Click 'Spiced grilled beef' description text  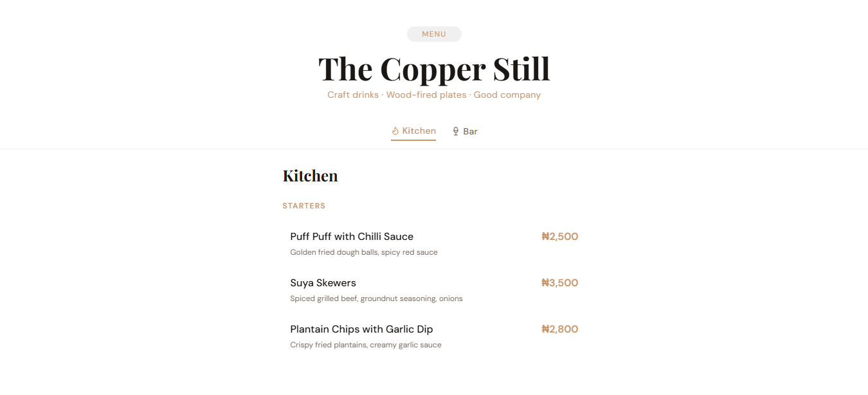(x=324, y=299)
